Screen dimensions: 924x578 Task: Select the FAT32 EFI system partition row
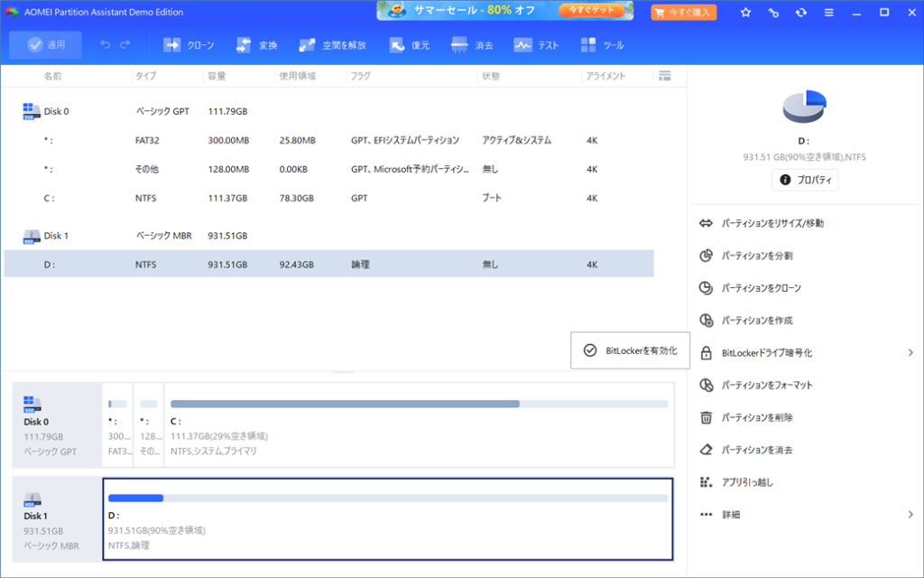point(328,140)
